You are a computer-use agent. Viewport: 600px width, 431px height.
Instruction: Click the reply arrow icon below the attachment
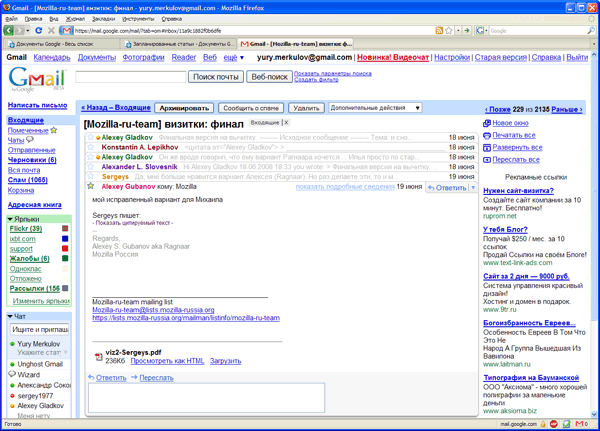tap(91, 377)
